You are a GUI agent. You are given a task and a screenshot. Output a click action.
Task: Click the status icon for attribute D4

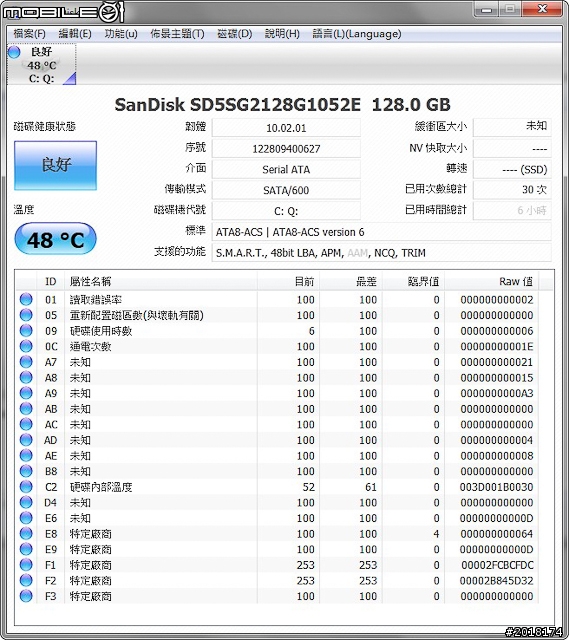[x=26, y=502]
